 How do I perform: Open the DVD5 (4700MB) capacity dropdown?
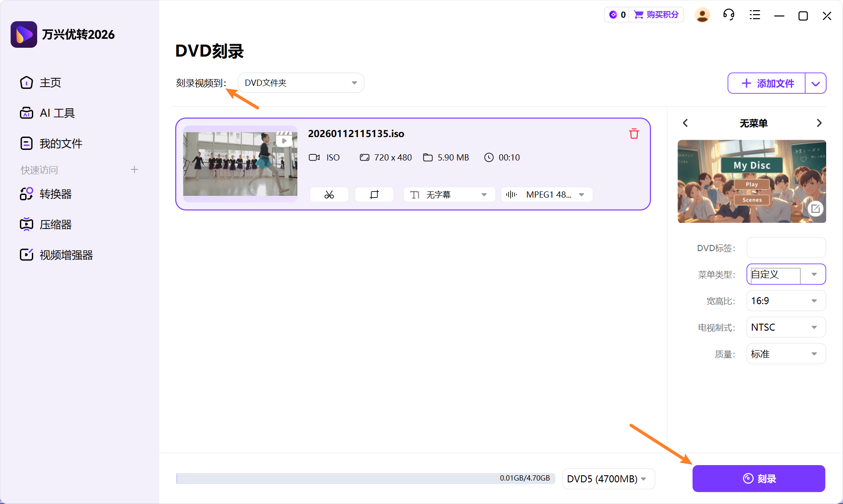tap(608, 479)
